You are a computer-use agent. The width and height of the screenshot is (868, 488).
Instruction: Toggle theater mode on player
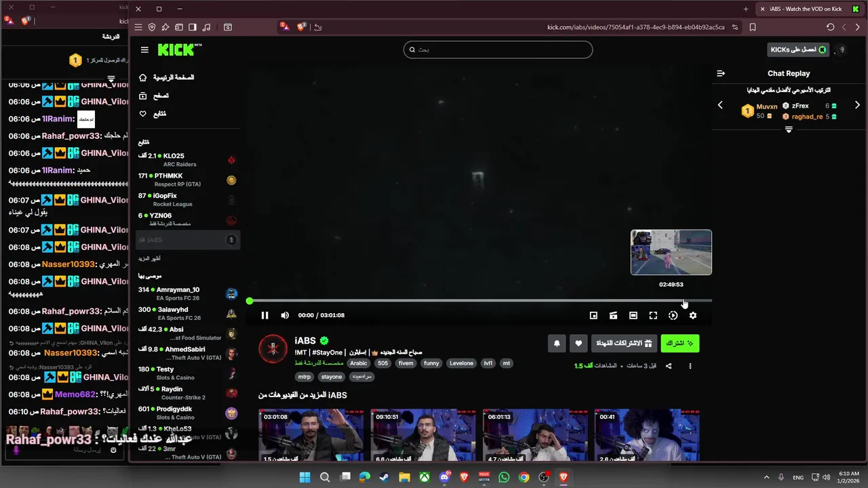633,315
